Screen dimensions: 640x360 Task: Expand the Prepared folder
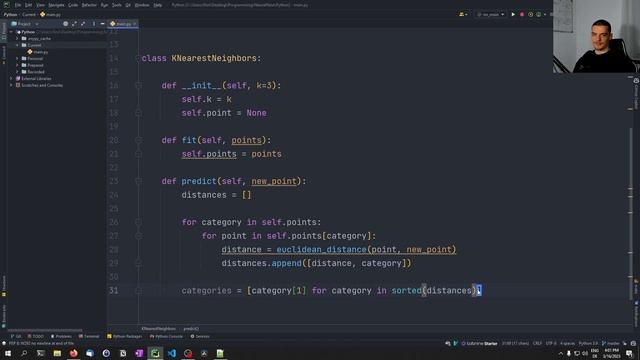(x=18, y=65)
